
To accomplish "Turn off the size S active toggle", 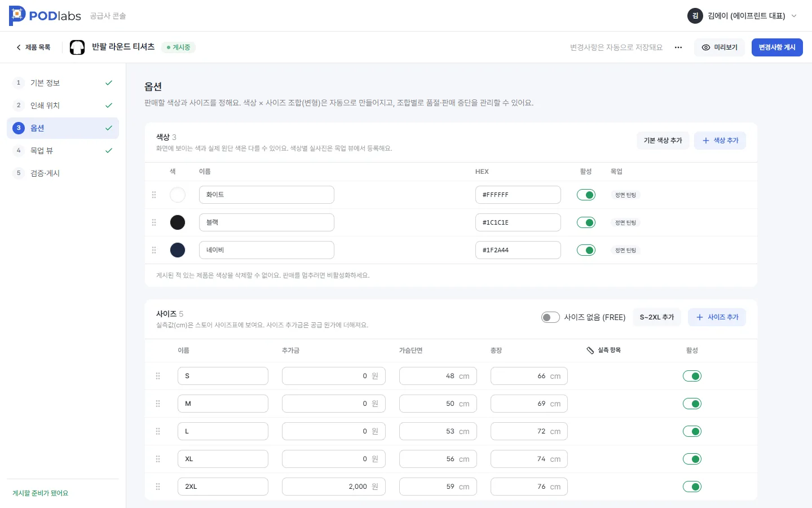I will tap(692, 376).
